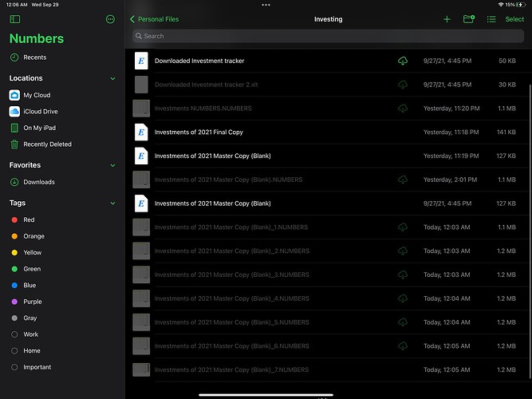Download Investment tracker 2.xlt cloud icon
The height and width of the screenshot is (399, 532).
403,85
